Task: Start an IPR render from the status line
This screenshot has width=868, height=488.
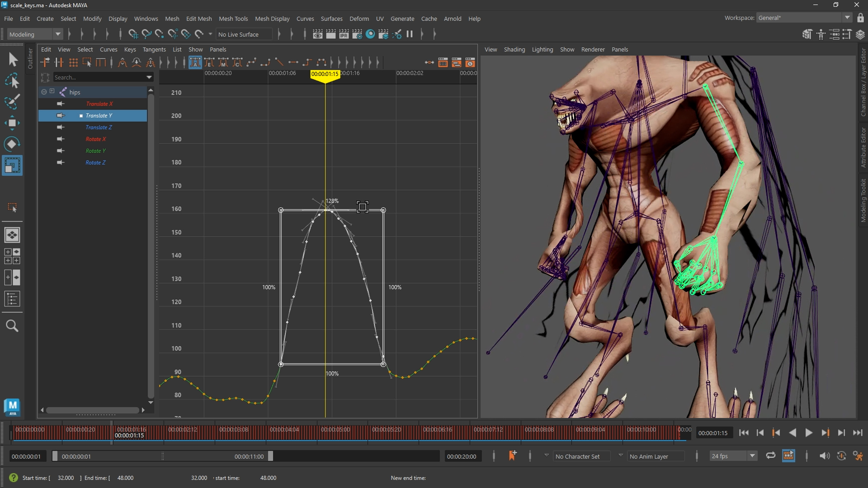Action: click(x=344, y=34)
